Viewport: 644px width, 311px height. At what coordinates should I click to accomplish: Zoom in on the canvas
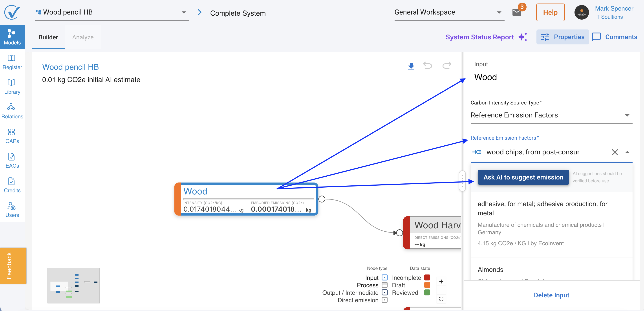(x=441, y=282)
